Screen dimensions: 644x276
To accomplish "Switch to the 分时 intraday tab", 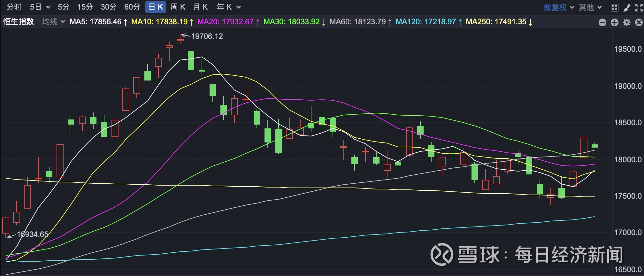I will tap(14, 7).
